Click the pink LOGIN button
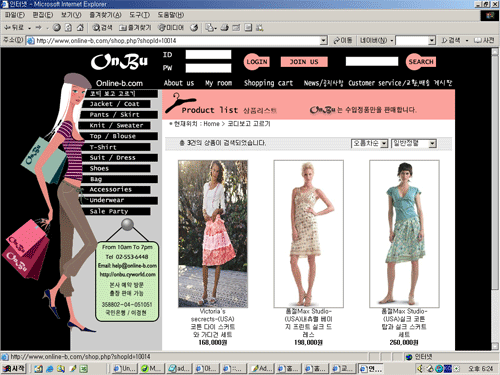Image resolution: width=500 pixels, height=375 pixels. tap(257, 62)
